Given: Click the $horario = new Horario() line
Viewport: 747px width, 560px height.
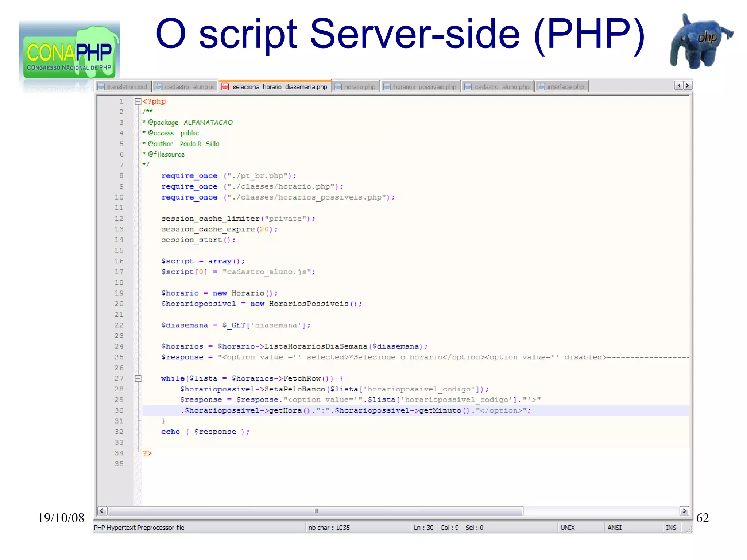Looking at the screenshot, I should tap(219, 293).
